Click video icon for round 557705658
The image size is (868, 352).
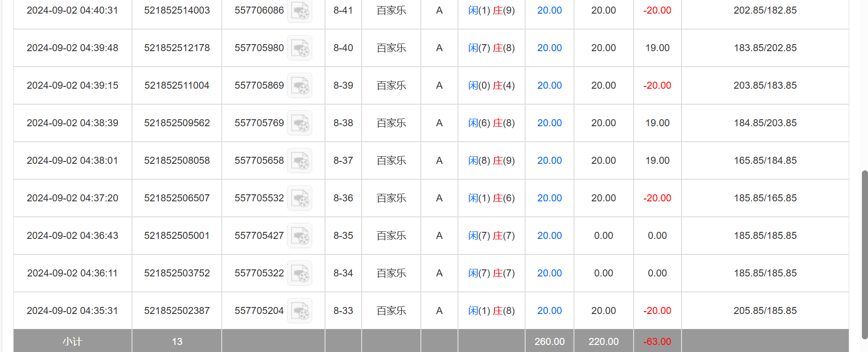[300, 161]
